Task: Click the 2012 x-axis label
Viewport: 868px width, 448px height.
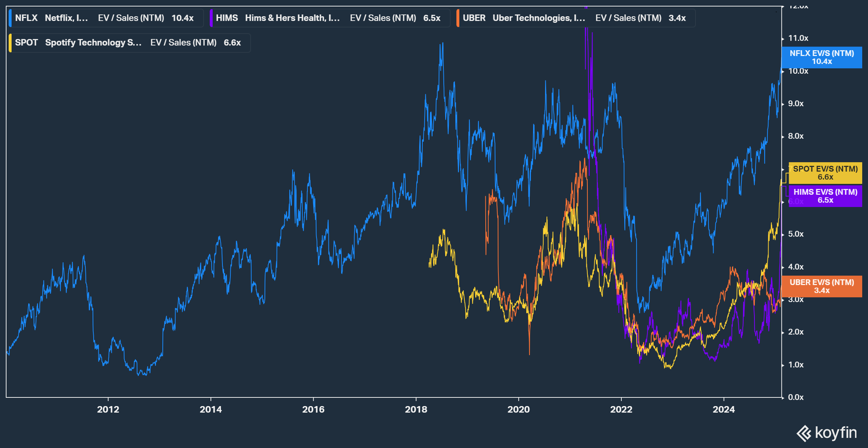Action: (x=108, y=409)
